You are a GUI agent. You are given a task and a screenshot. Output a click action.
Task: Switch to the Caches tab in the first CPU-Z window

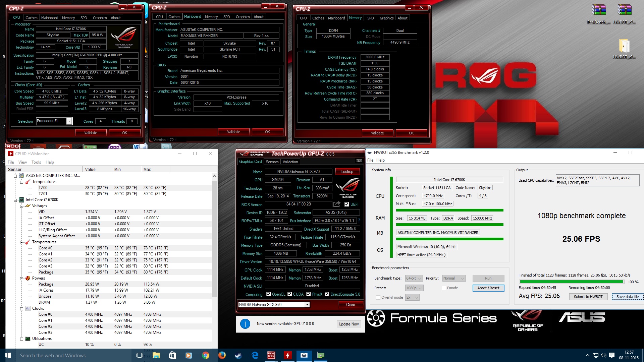(x=31, y=18)
